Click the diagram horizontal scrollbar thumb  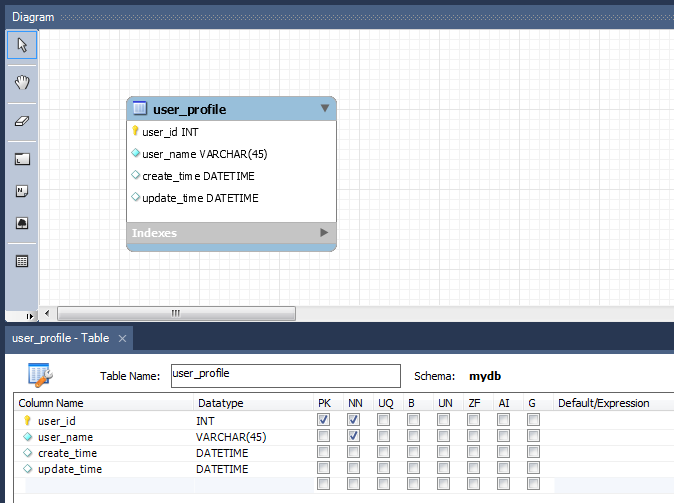coord(175,313)
